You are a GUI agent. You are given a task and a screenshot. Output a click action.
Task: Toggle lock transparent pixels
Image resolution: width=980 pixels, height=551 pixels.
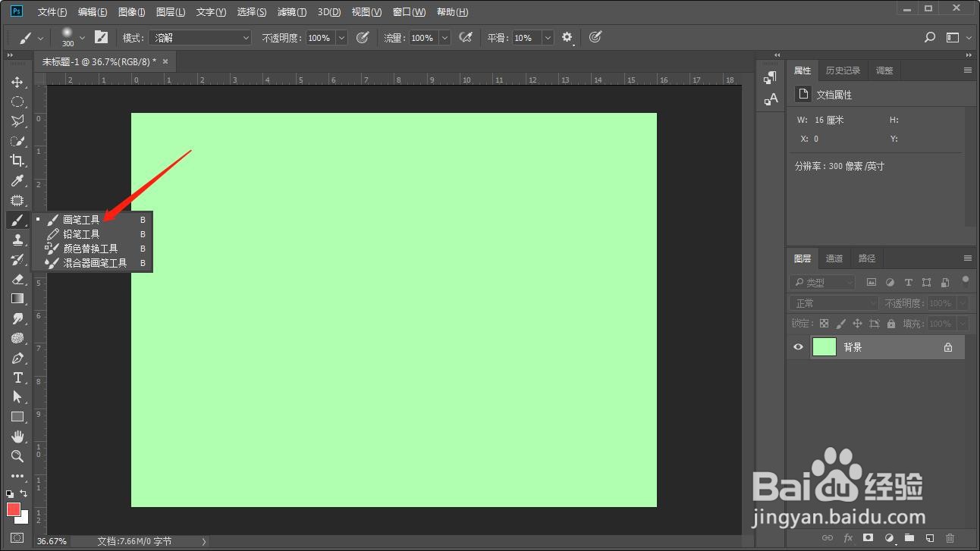click(825, 324)
